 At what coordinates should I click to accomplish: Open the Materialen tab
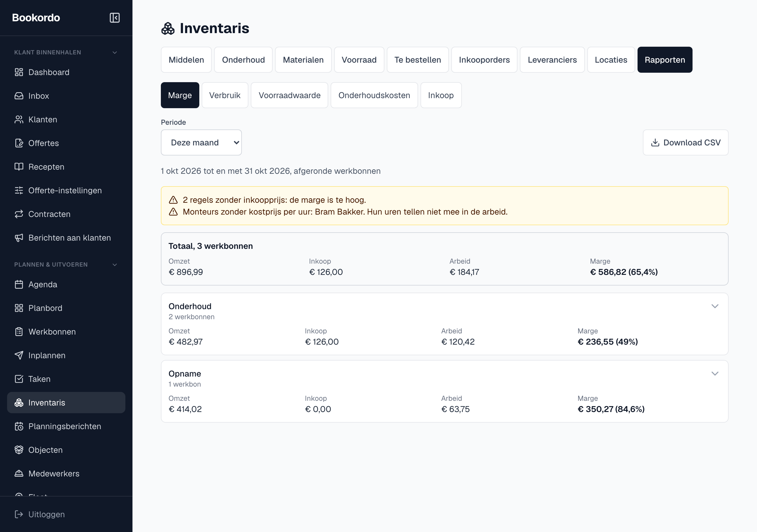[x=303, y=60]
